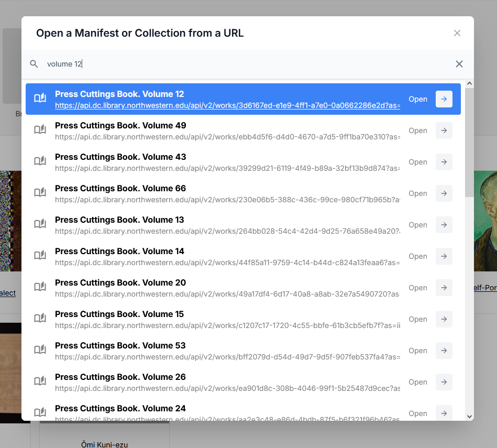The image size is (497, 448).
Task: Click the book icon beside Volume 66
Action: pyautogui.click(x=40, y=192)
